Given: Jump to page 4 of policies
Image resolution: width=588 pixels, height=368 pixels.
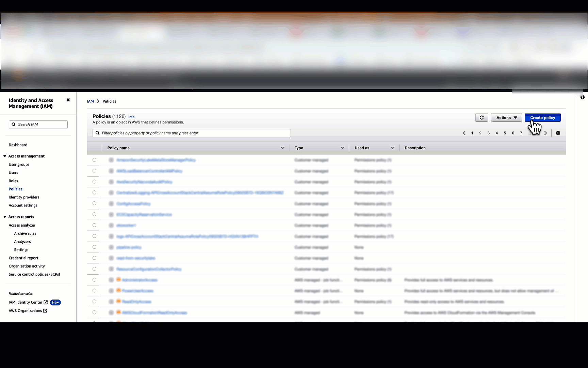Looking at the screenshot, I should (x=496, y=133).
